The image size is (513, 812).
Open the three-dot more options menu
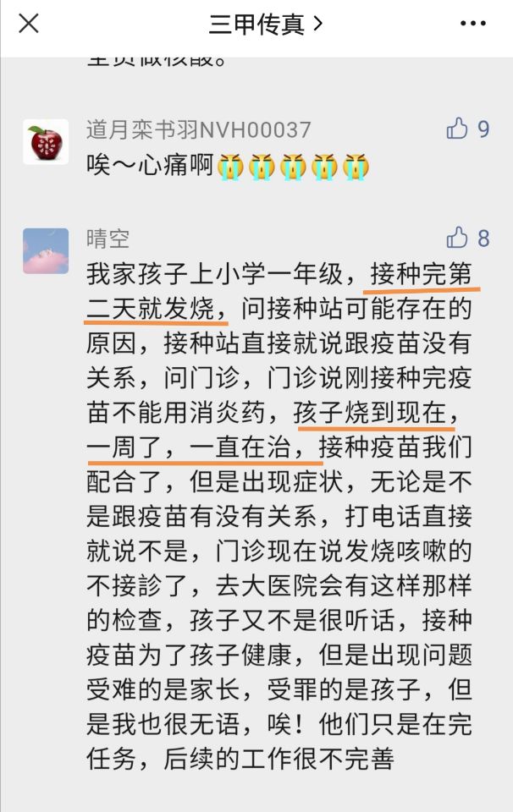pos(473,24)
